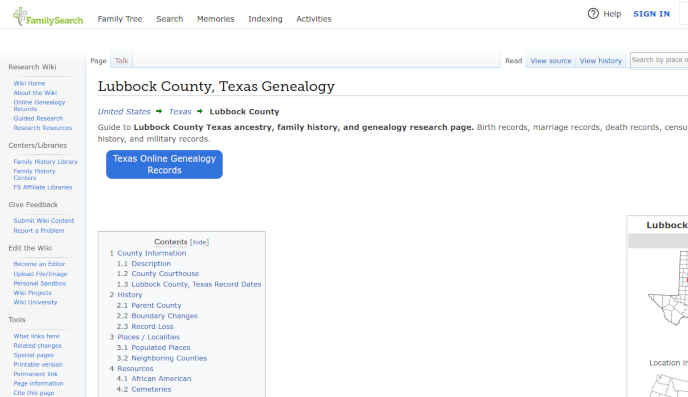
Task: Copy Permanent link from Tools
Action: (x=36, y=374)
